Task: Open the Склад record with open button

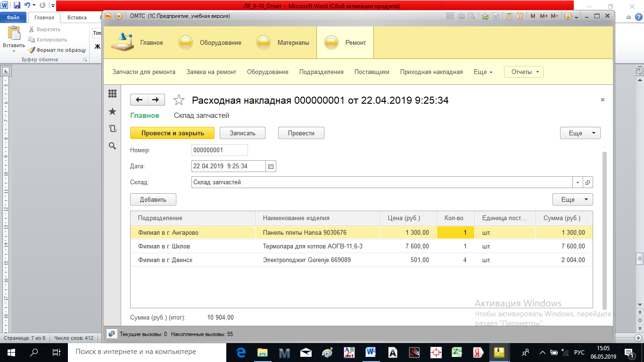Action: pos(587,182)
